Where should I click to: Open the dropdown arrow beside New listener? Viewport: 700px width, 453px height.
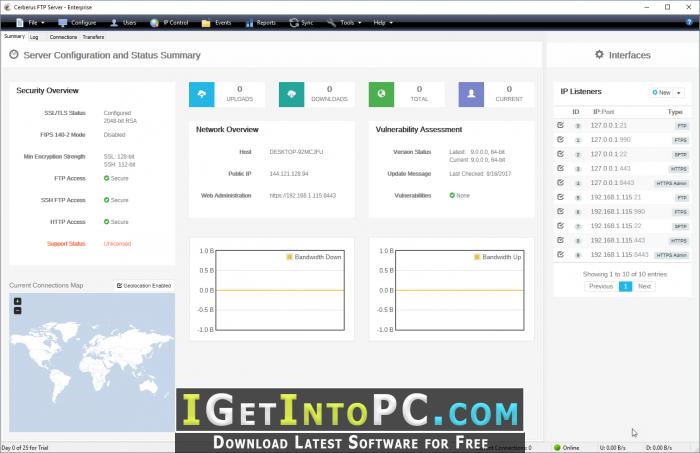679,93
